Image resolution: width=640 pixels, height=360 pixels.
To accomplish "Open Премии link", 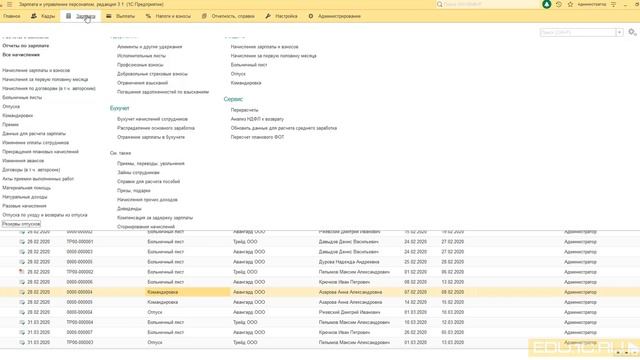I will (10, 124).
